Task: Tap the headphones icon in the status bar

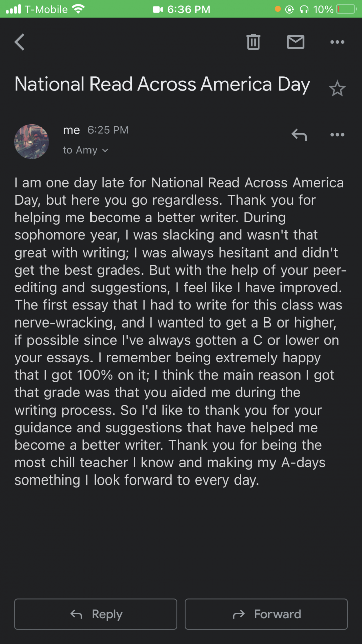Action: pyautogui.click(x=304, y=9)
